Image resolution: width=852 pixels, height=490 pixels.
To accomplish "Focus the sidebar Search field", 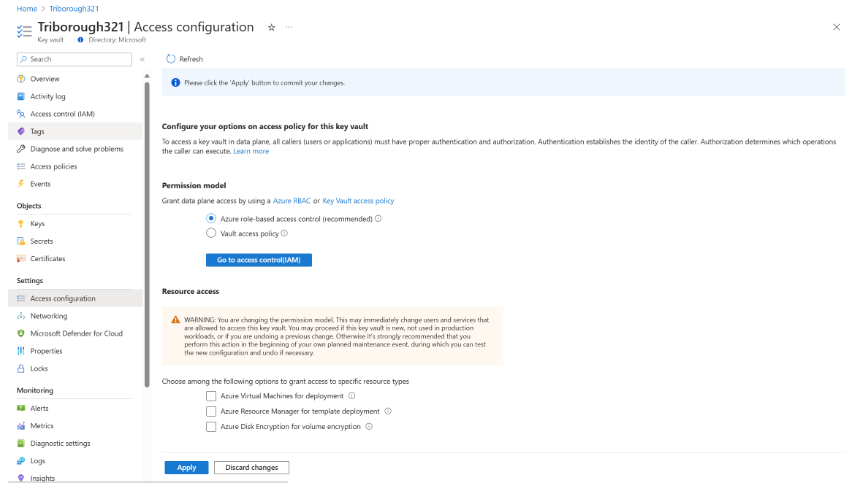I will pos(74,59).
